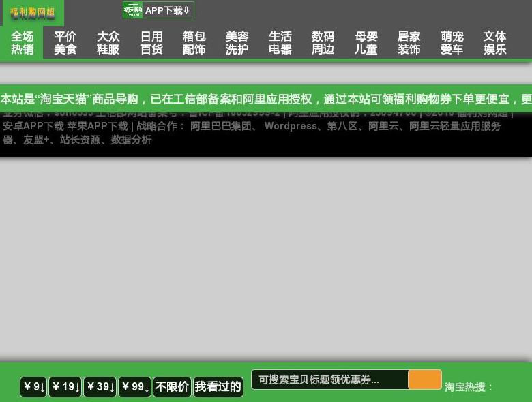Select the 不限价 no price limit filter

click(x=172, y=387)
